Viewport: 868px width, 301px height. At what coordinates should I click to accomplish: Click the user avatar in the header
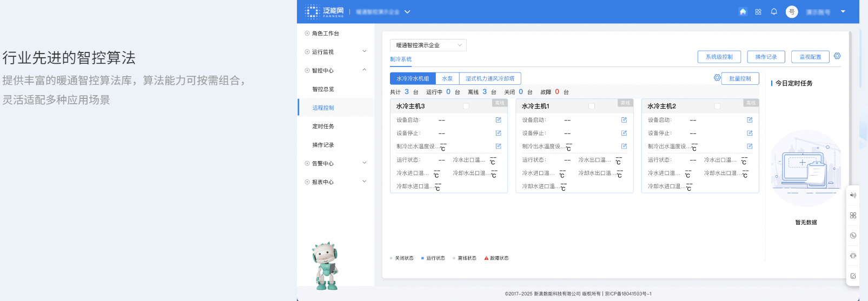coord(792,12)
